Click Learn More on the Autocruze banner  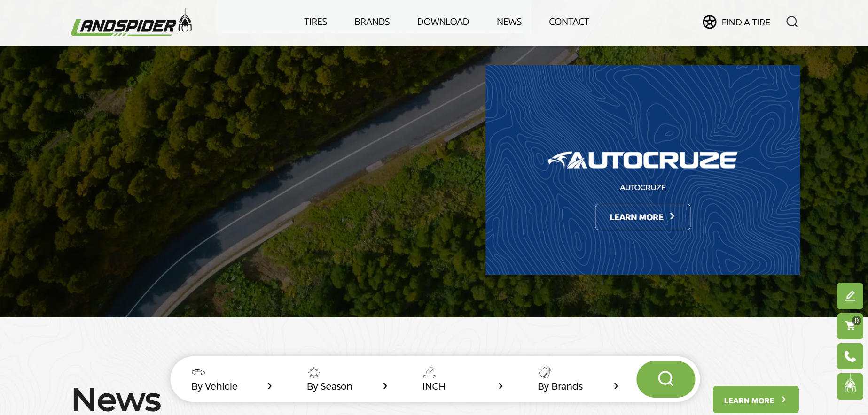pyautogui.click(x=642, y=217)
